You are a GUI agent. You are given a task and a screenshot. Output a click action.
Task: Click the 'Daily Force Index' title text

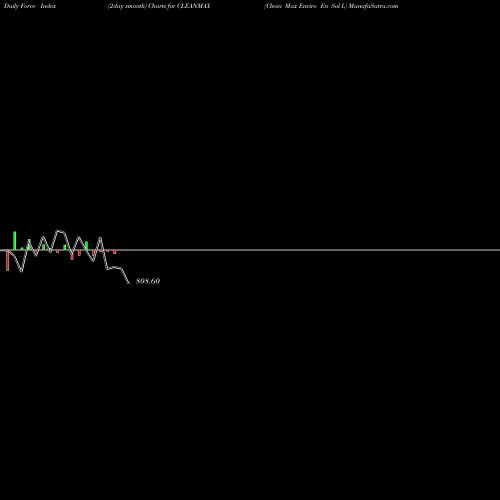(30, 6)
